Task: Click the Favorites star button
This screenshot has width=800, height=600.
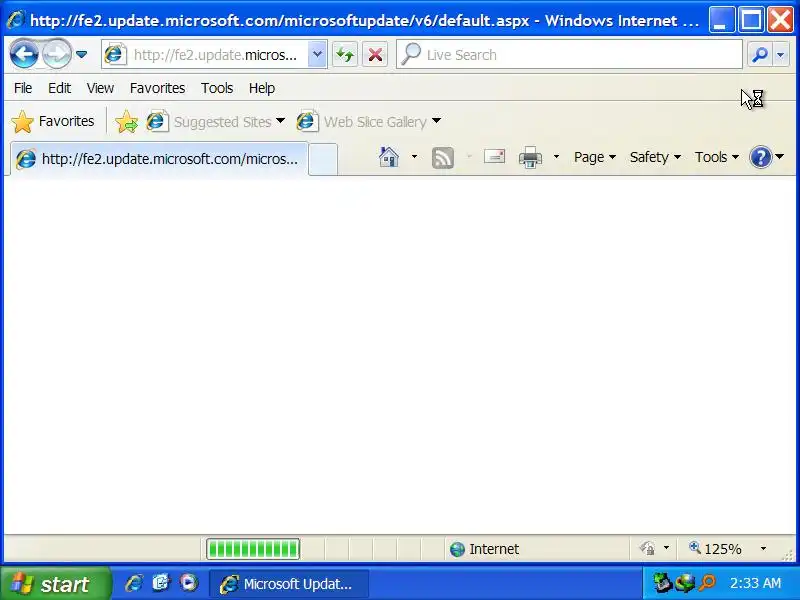Action: (53, 121)
